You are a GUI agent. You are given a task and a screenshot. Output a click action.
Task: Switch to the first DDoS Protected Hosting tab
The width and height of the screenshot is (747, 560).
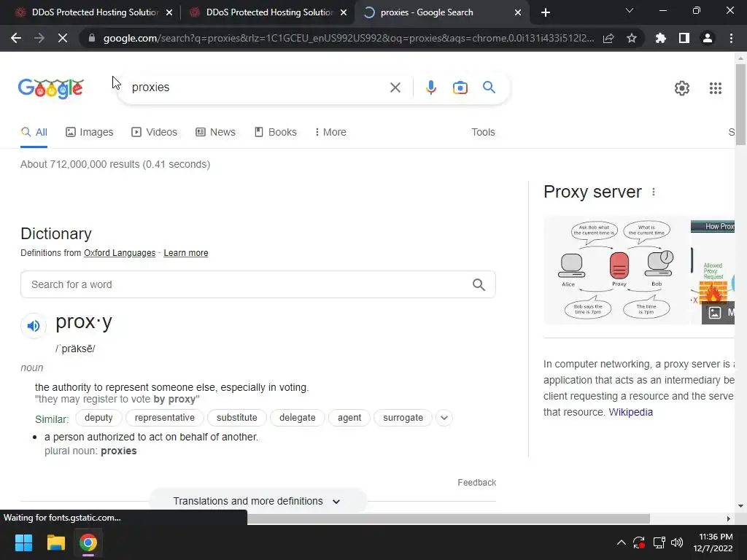coord(94,12)
